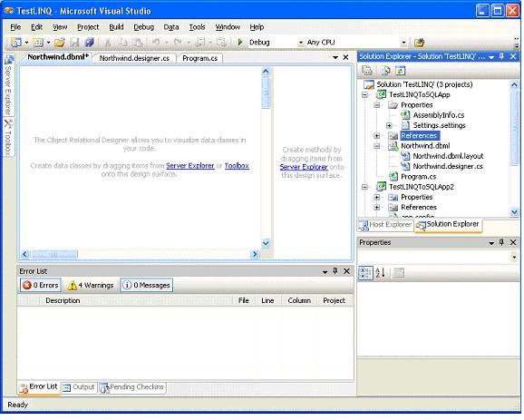This screenshot has height=420, width=524.
Task: Click the Show All Files icon
Action: pos(385,71)
